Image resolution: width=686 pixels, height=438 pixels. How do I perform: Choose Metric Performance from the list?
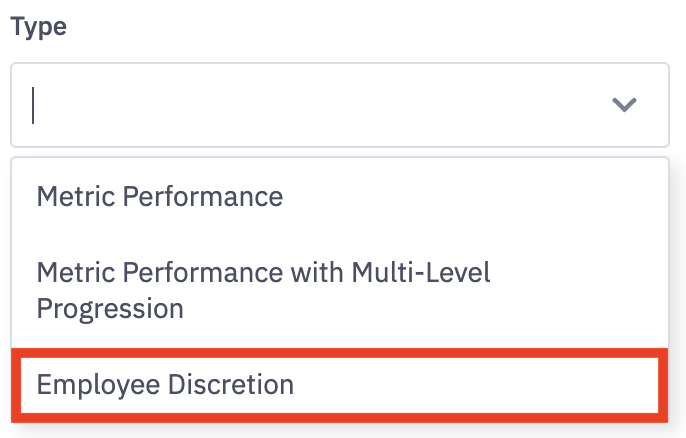pyautogui.click(x=160, y=196)
